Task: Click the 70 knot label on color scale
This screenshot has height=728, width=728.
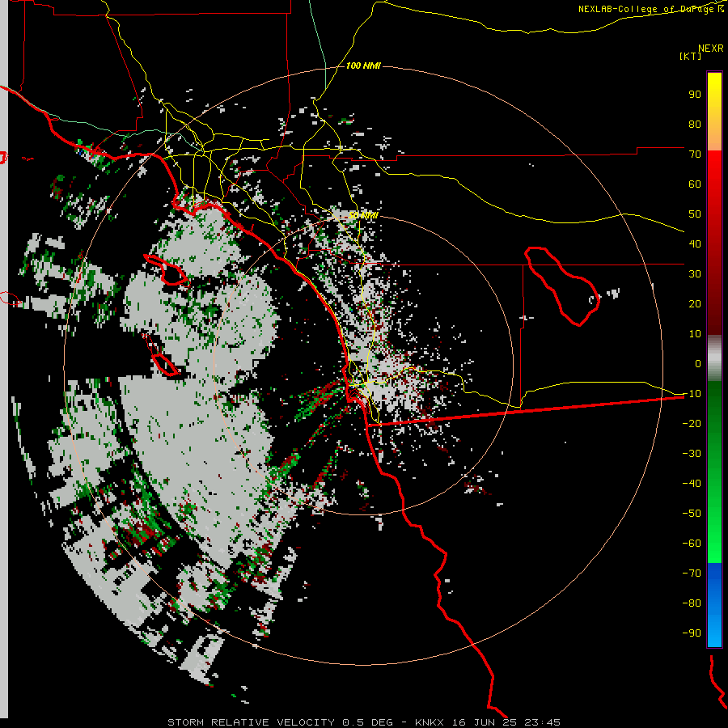Action: coord(695,154)
